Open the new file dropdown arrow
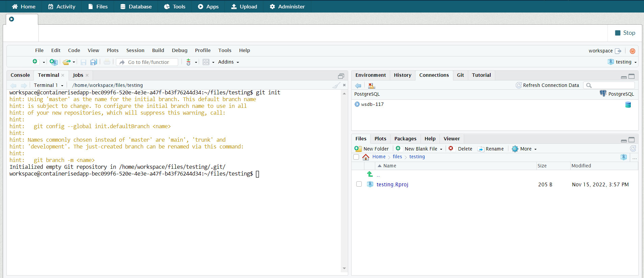 [x=44, y=62]
